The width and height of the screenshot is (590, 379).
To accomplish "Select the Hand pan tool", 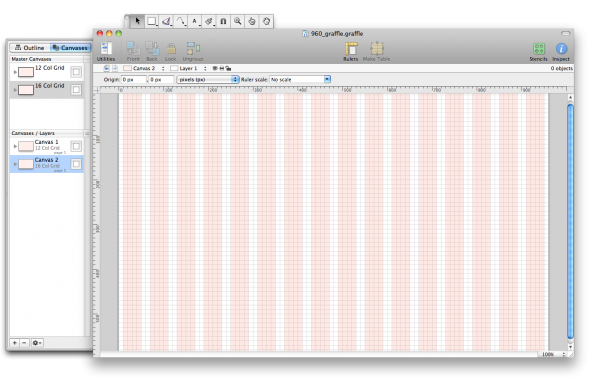I will 252,21.
